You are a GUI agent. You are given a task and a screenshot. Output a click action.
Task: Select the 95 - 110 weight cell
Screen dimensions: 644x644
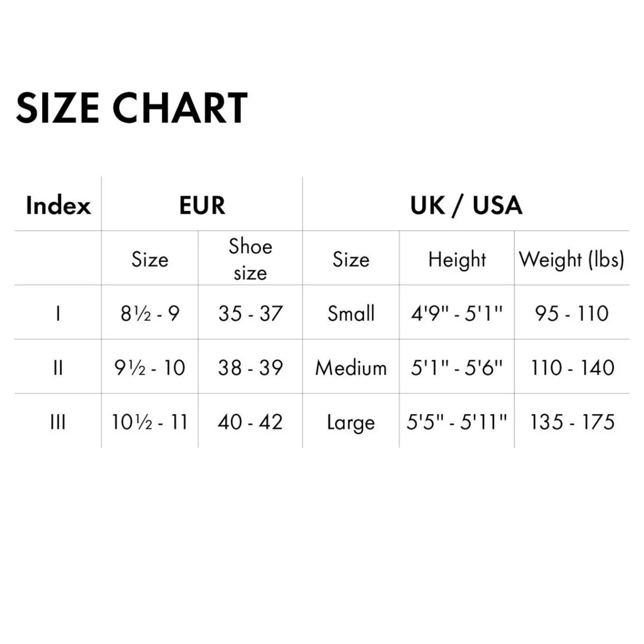572,313
